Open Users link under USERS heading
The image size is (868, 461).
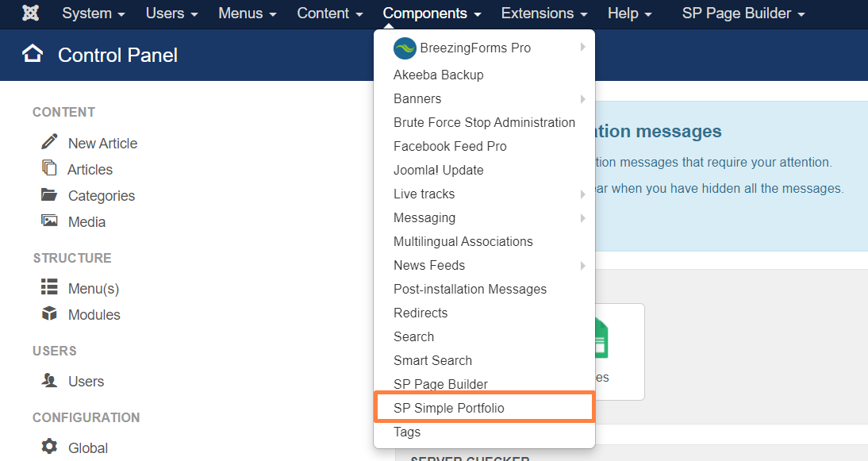(x=86, y=382)
